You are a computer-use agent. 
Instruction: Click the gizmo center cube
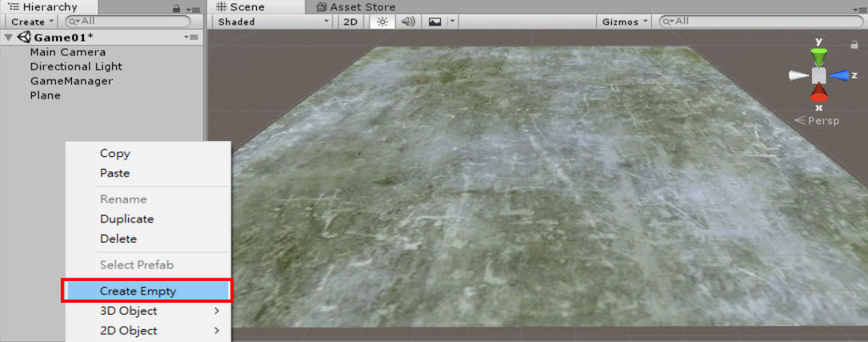point(819,76)
